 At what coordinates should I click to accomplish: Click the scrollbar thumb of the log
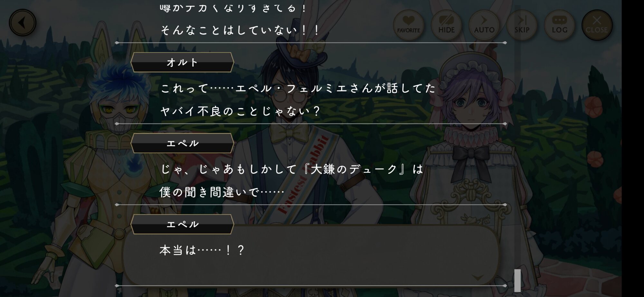[x=517, y=280]
